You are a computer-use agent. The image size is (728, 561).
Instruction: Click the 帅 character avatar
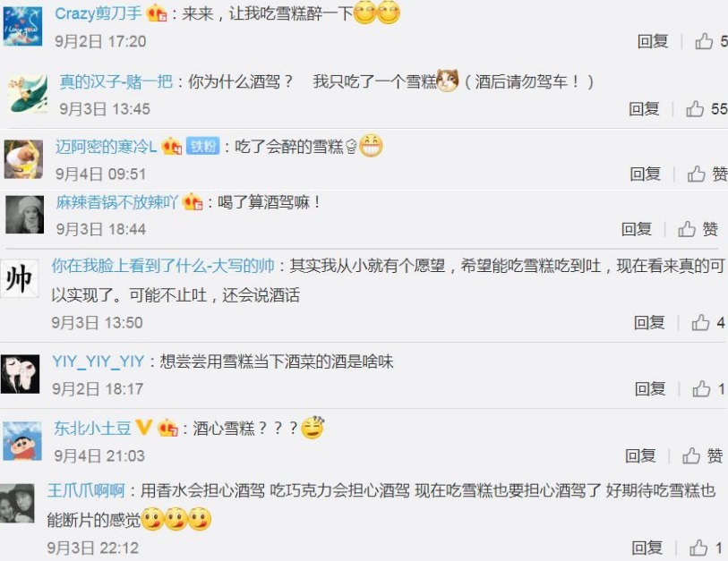20,278
